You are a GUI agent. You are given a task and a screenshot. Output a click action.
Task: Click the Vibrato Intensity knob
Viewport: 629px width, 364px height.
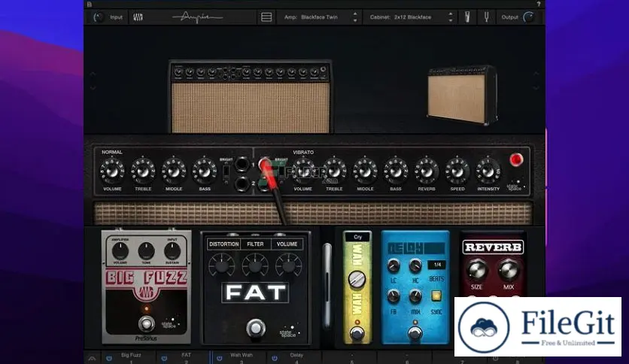point(488,171)
